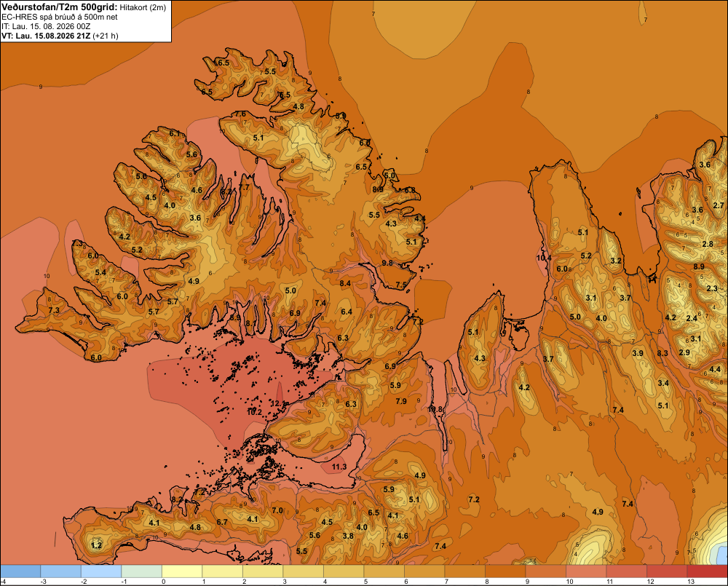The height and width of the screenshot is (586, 728).
Task: Click 'EC-HRES spá brúuð á 500m net' line
Action: (x=60, y=17)
